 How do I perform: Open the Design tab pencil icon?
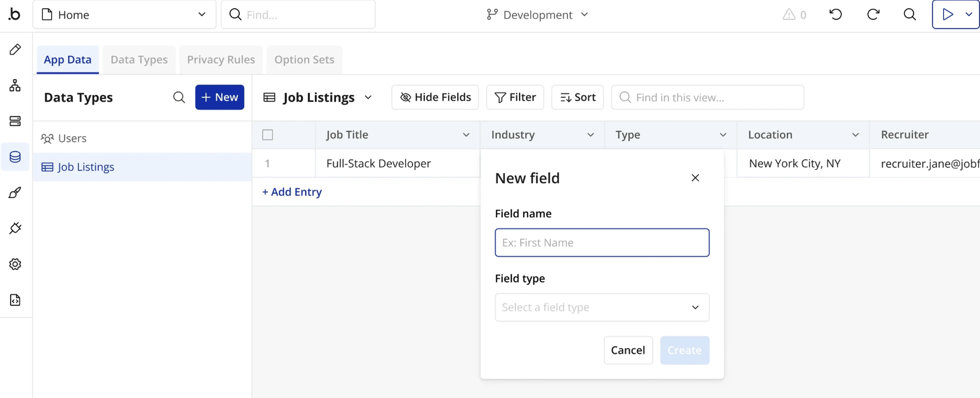[15, 49]
